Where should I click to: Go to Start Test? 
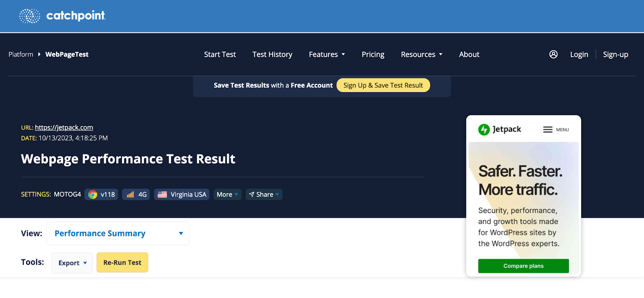point(220,54)
